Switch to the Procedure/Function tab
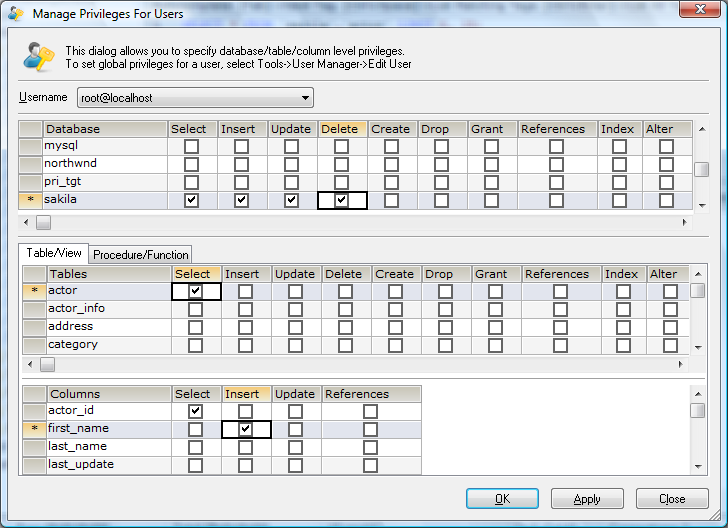The image size is (728, 528). [141, 255]
